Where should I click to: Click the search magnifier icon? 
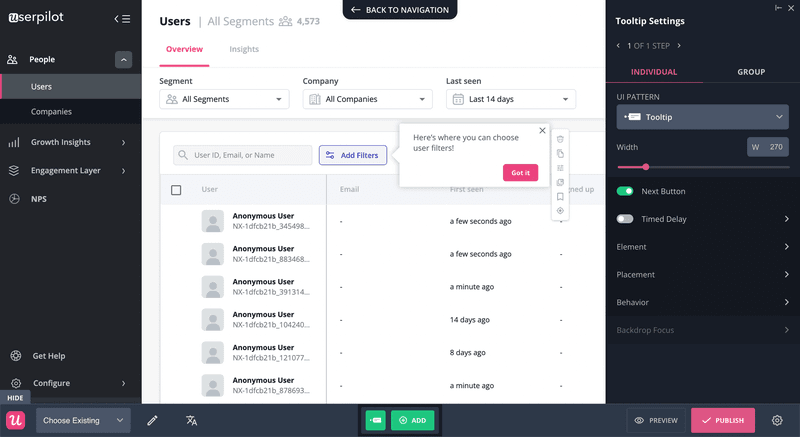point(183,155)
